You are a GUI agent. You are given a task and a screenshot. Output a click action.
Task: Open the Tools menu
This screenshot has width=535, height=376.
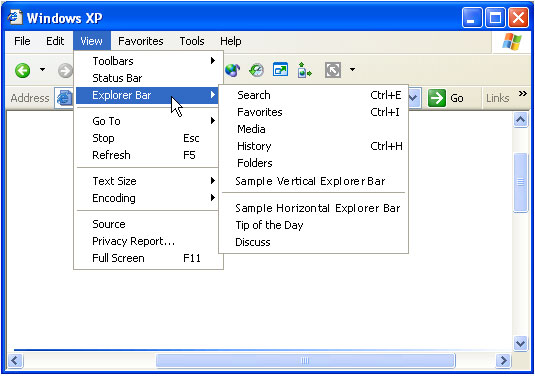coord(192,41)
